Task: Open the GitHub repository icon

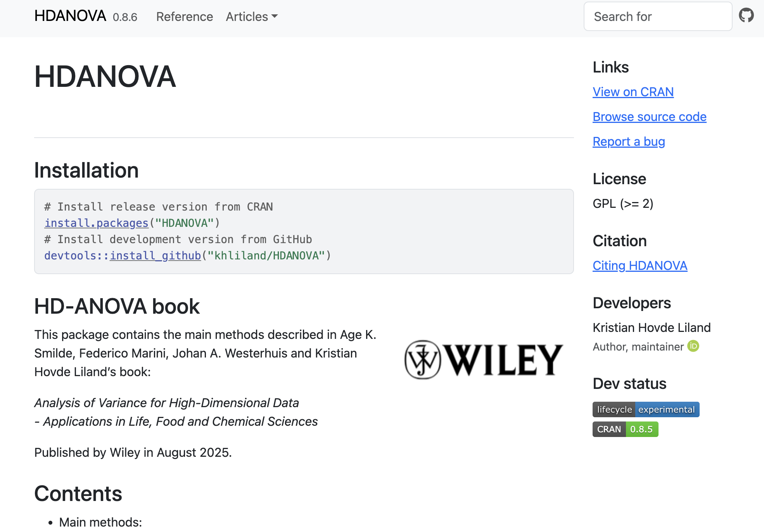Action: pyautogui.click(x=746, y=16)
